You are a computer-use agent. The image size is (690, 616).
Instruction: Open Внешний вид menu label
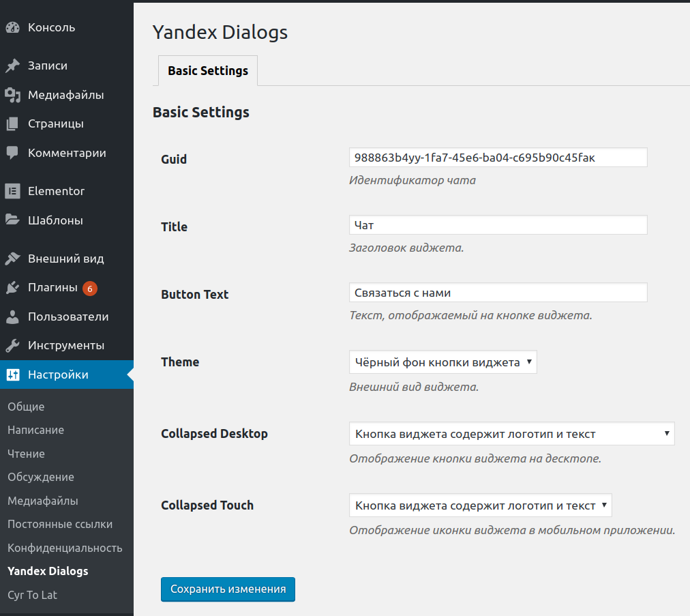[66, 259]
